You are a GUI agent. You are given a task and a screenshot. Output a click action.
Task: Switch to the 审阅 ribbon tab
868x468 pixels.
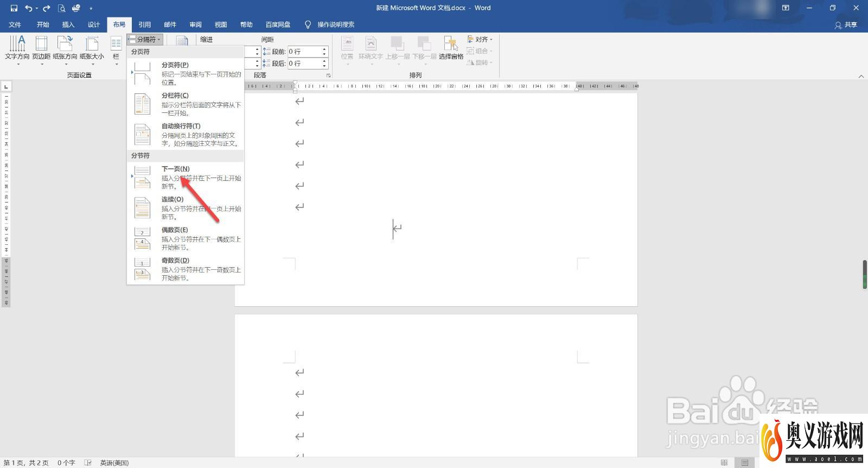[196, 24]
